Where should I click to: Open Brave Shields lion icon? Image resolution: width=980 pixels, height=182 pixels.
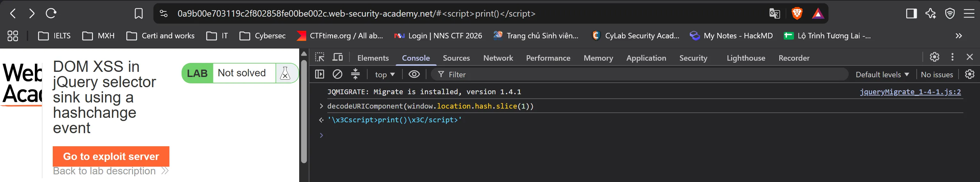(x=797, y=14)
